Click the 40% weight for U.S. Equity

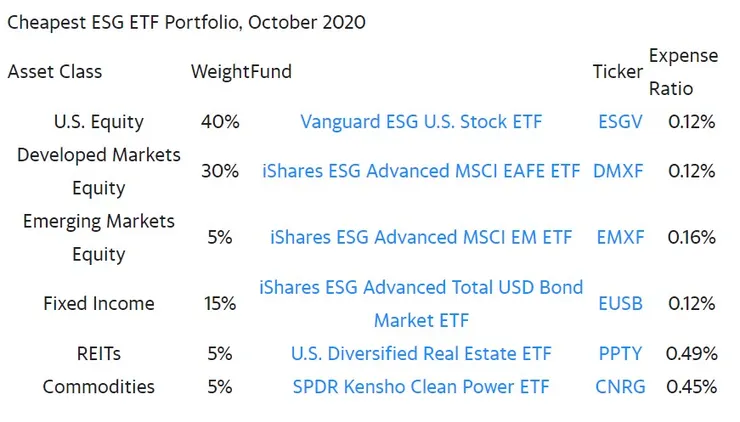(x=220, y=122)
